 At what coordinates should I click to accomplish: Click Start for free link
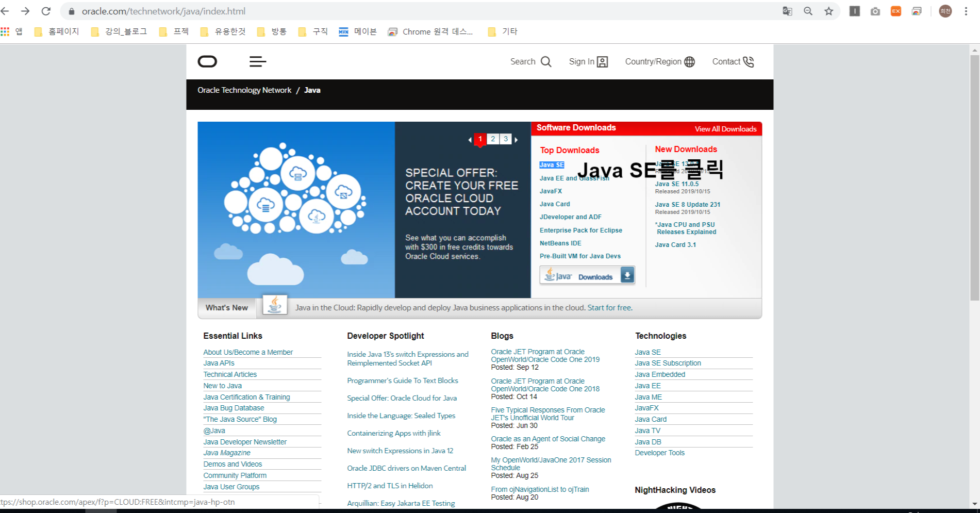(610, 308)
